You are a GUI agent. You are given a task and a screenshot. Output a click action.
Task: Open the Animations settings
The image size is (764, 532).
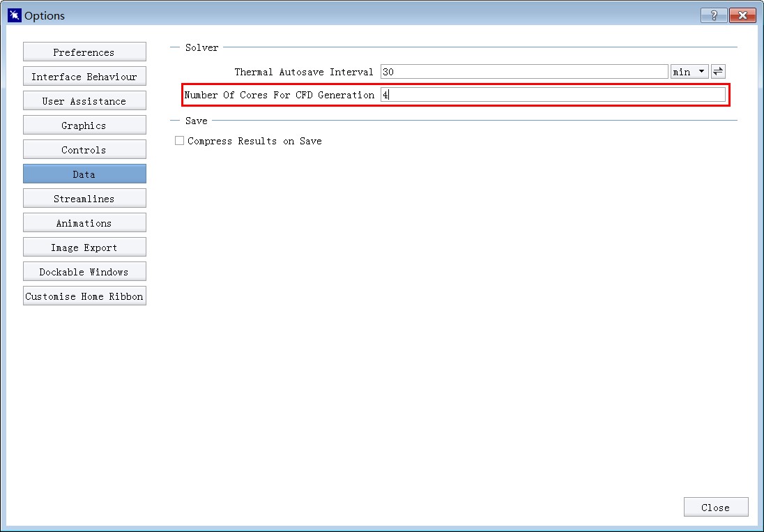tap(84, 223)
